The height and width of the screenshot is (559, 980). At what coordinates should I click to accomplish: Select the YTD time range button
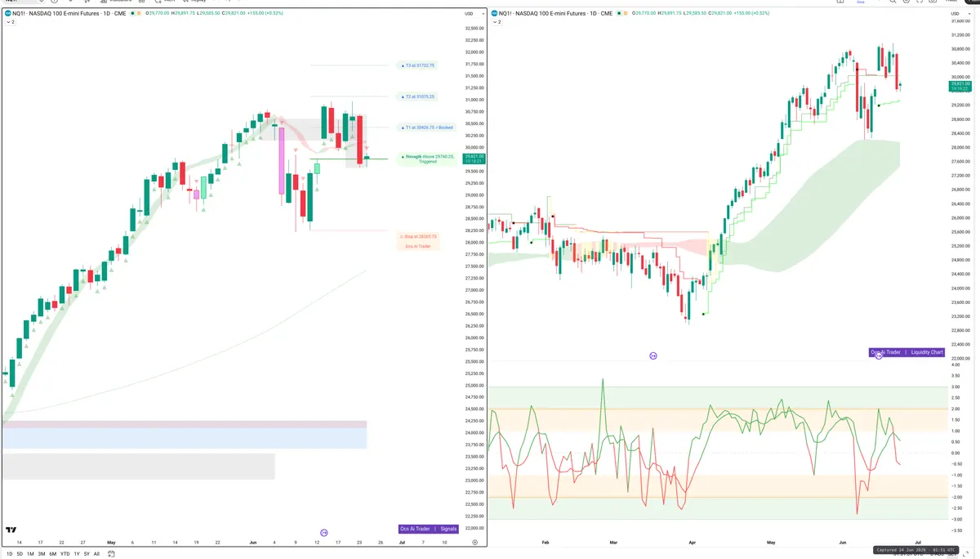pyautogui.click(x=65, y=554)
